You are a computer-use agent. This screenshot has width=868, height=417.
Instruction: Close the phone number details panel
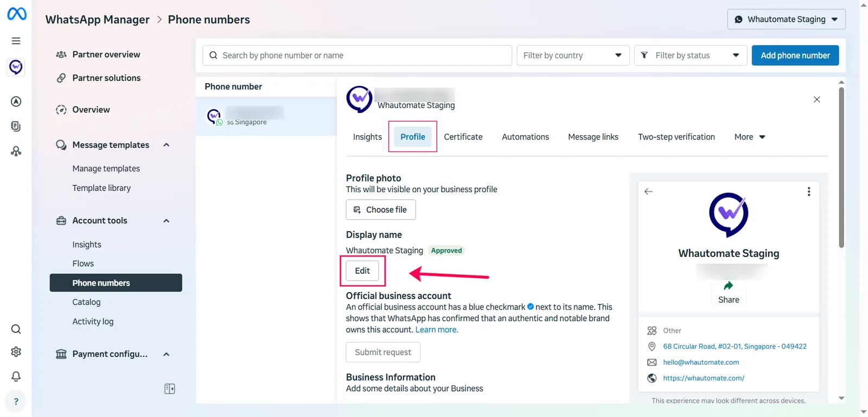[x=817, y=99]
